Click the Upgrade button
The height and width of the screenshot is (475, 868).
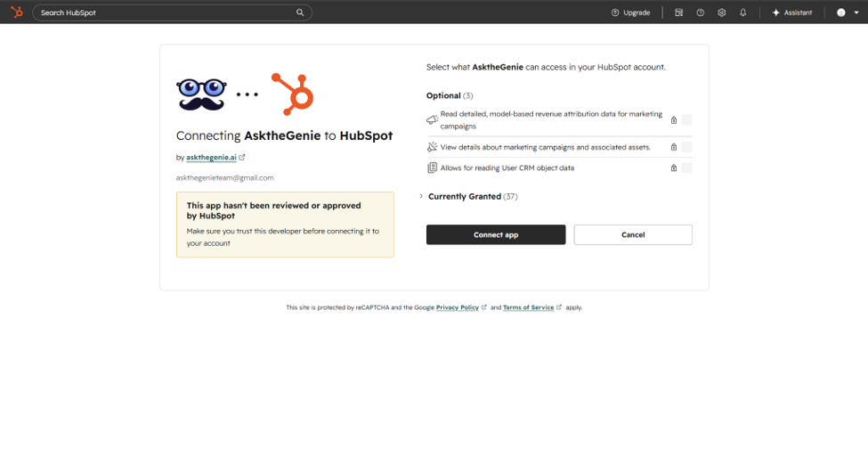point(630,12)
